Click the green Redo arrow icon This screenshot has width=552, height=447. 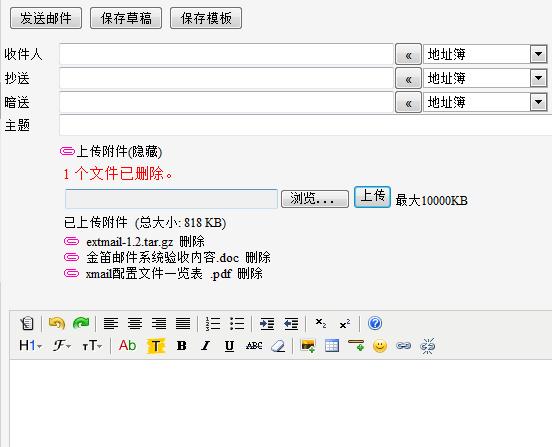[x=81, y=323]
